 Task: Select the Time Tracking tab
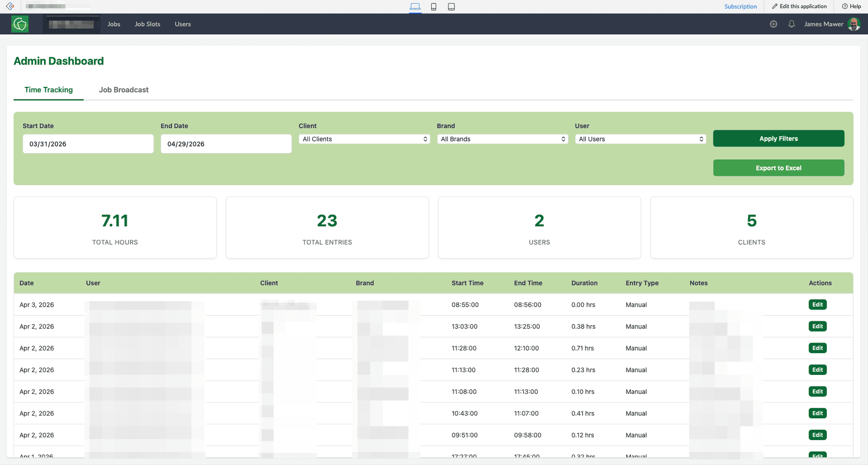48,90
